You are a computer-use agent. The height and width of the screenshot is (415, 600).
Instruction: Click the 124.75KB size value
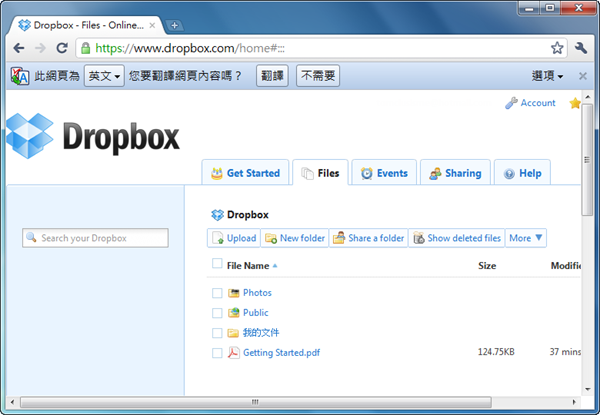click(x=496, y=352)
